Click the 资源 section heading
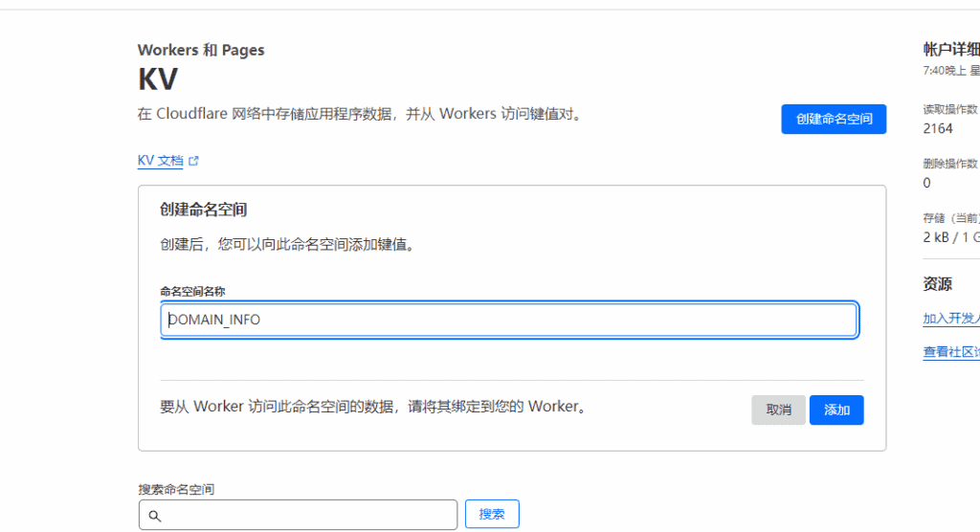The height and width of the screenshot is (532, 980). (937, 284)
